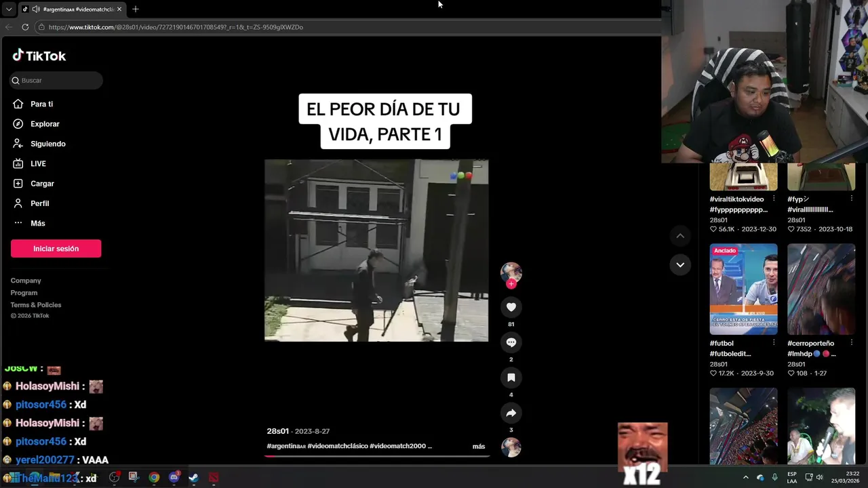Click the Buscar search field
This screenshot has width=868, height=488.
[x=56, y=80]
